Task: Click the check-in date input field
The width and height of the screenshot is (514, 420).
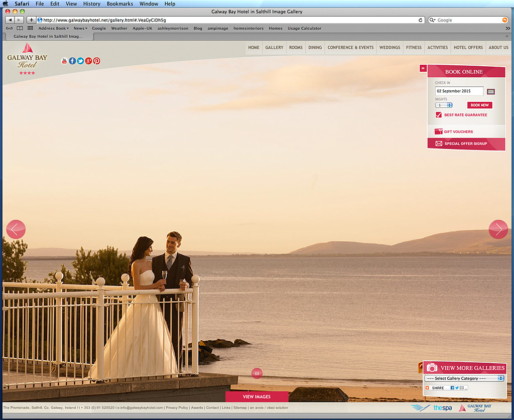Action: coord(459,91)
